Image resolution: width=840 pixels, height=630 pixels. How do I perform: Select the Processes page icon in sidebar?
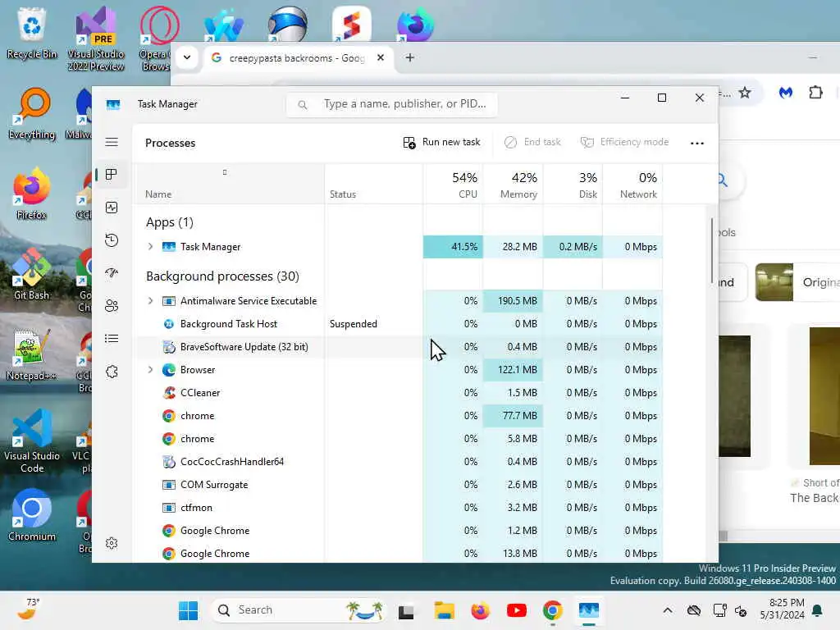pos(112,175)
